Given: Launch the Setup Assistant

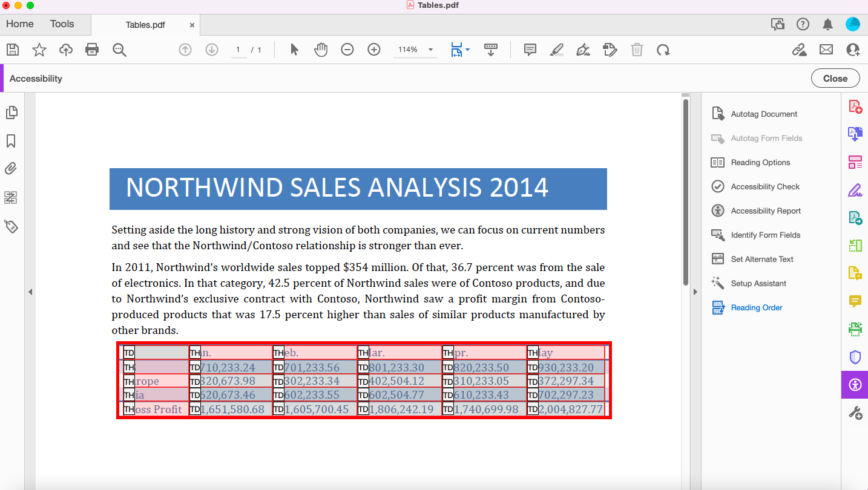Looking at the screenshot, I should 749,283.
